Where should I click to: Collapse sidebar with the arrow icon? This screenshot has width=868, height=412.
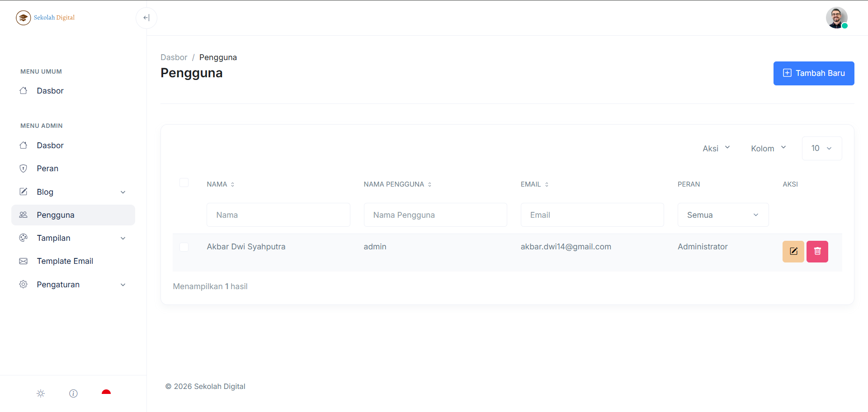point(146,18)
